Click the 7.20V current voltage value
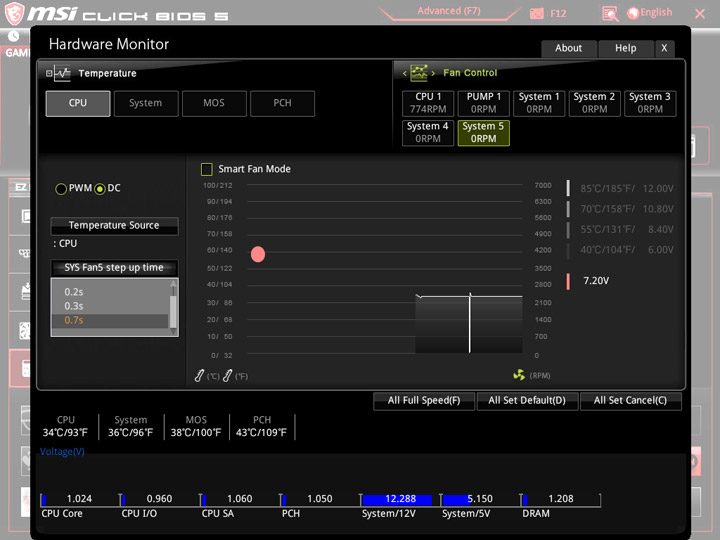The height and width of the screenshot is (540, 720). pos(596,281)
